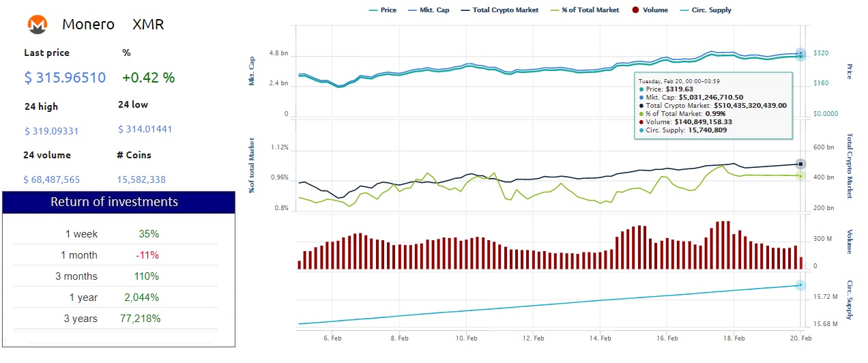Click the black square marker ending the Total Crypto Market line

(x=800, y=164)
